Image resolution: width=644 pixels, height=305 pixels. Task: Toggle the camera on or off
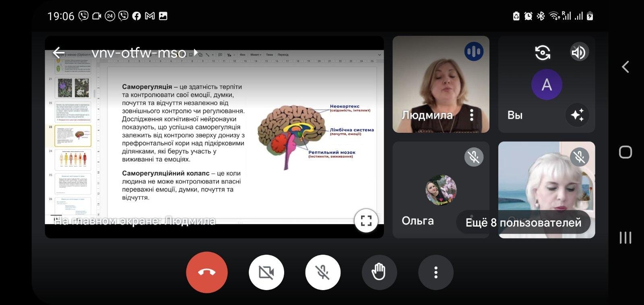pyautogui.click(x=266, y=272)
